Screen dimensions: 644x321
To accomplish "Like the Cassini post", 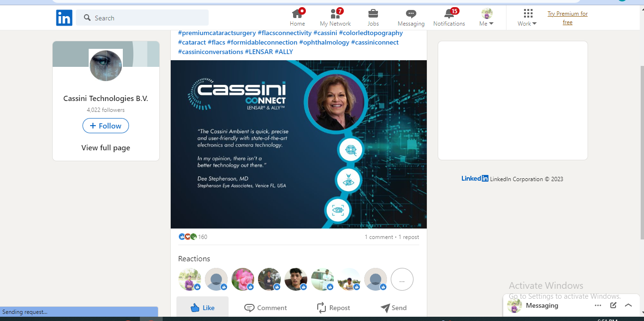I will click(202, 308).
